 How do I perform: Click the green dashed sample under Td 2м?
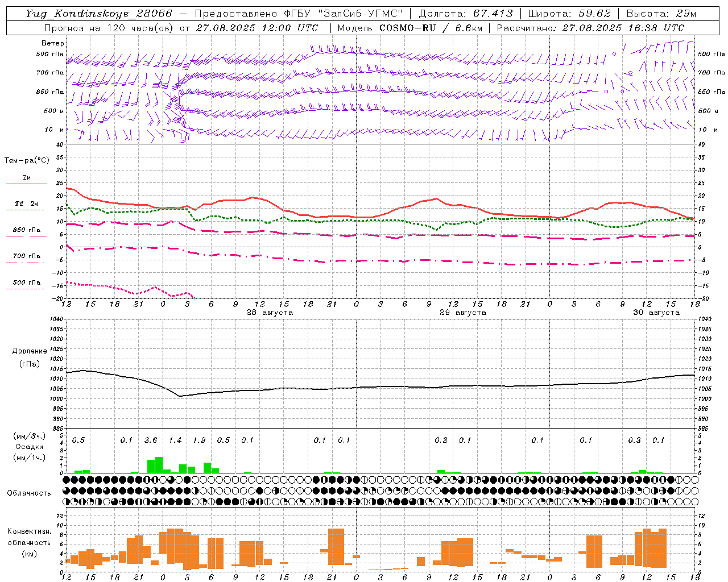click(26, 210)
